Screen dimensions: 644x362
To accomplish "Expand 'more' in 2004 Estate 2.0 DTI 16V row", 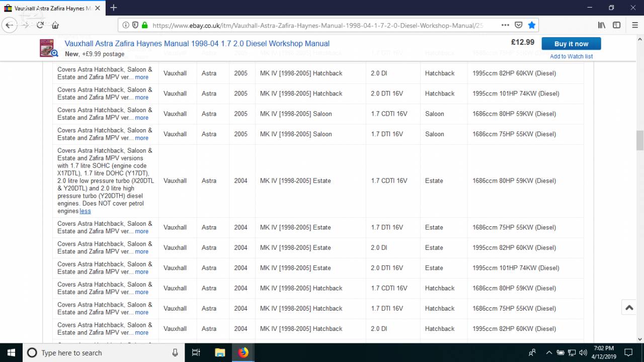I will point(141,272).
